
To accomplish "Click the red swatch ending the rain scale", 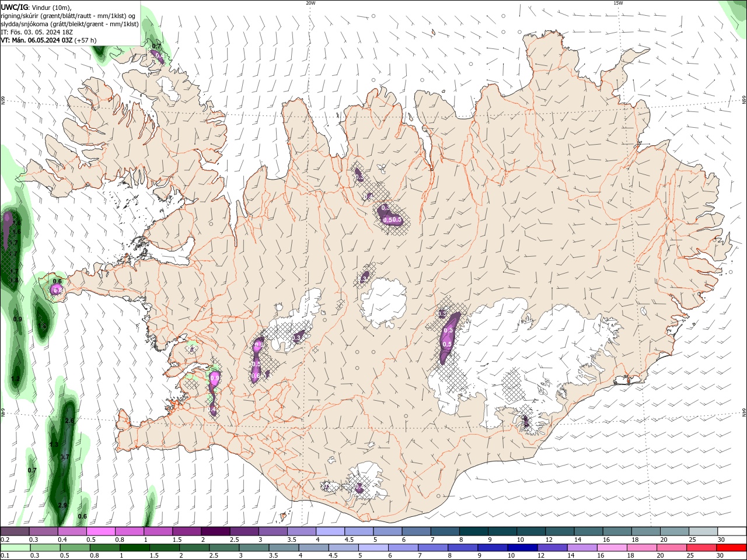I will 732,548.
